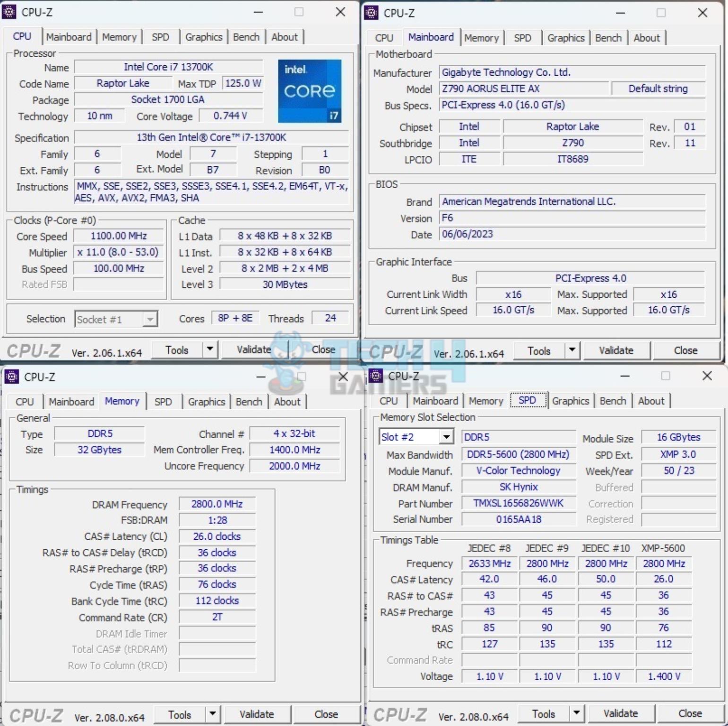Go to About tab in Memory window

tap(287, 402)
